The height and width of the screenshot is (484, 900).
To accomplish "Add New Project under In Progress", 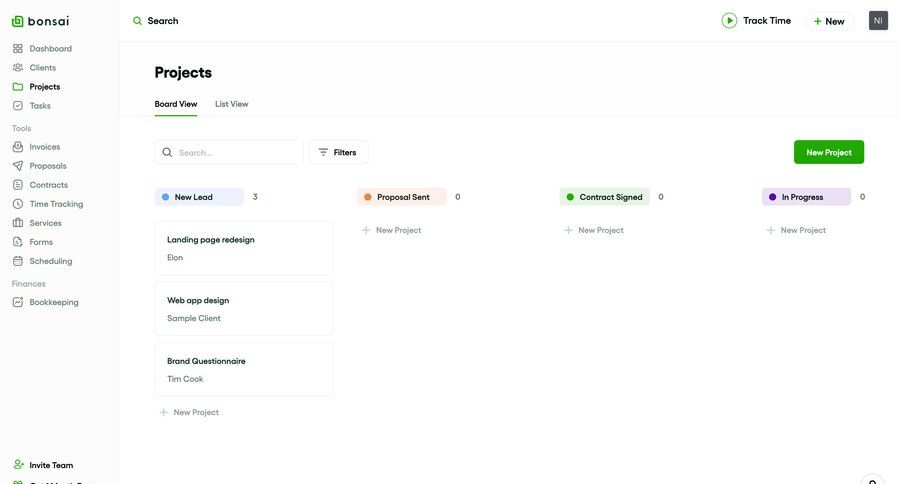I will 796,230.
